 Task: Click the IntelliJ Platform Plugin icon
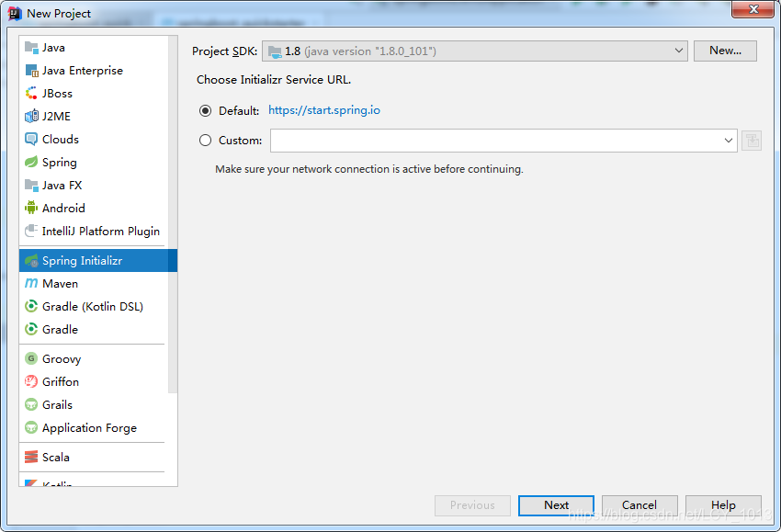[31, 231]
